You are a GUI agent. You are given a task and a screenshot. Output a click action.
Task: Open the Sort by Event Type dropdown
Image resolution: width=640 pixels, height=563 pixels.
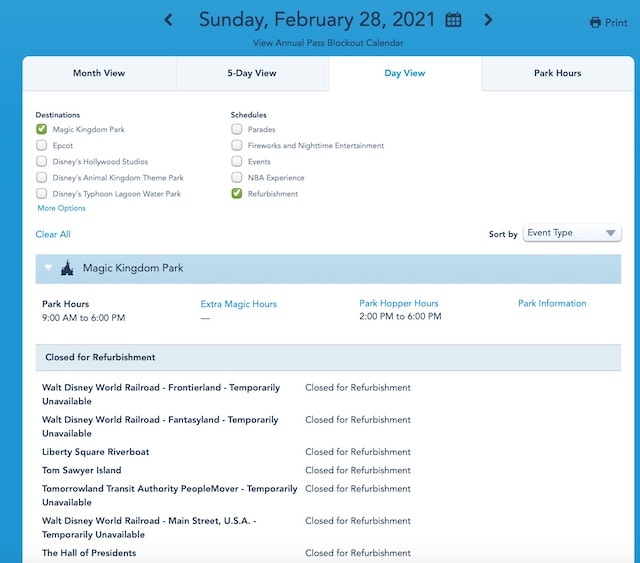572,233
